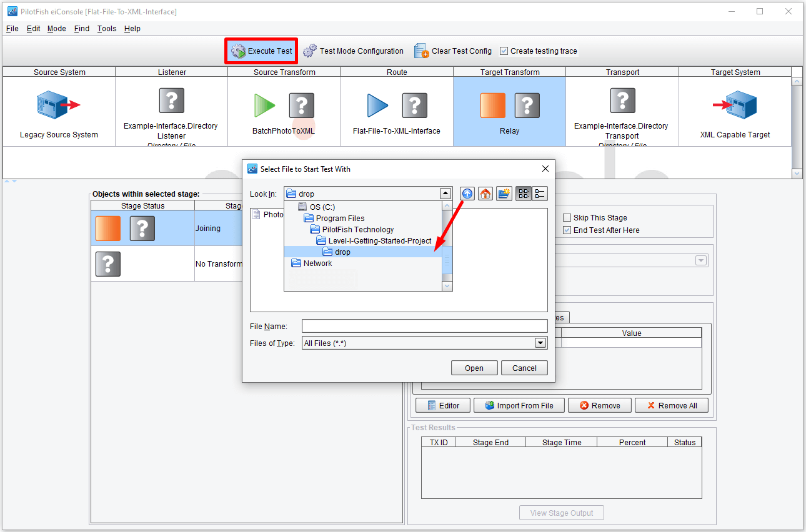Click the question-mark icon in Source Transform stage
Screen dimensions: 806x532
coord(301,106)
